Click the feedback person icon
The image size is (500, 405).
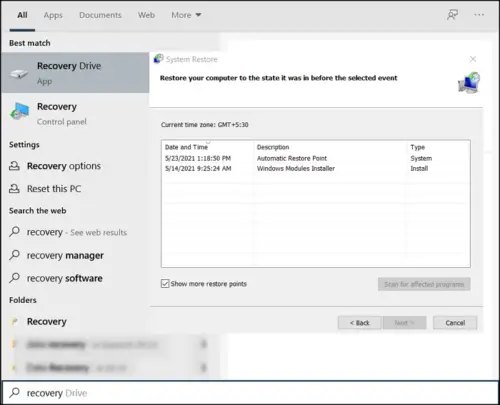[452, 15]
